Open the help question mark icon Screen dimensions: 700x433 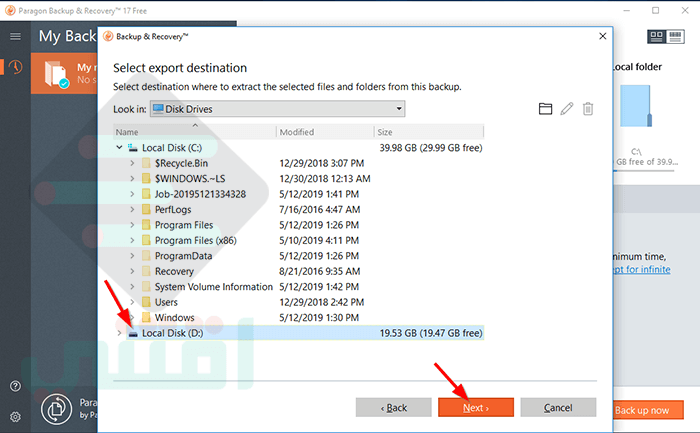click(x=15, y=386)
